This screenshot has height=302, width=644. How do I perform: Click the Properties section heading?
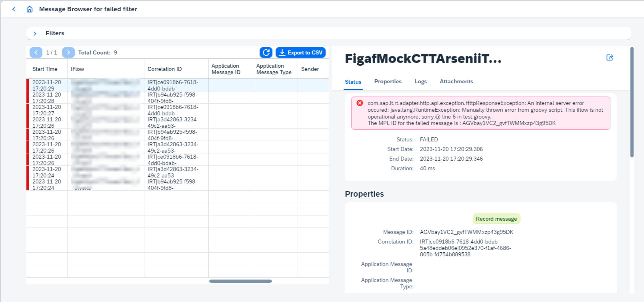click(364, 194)
